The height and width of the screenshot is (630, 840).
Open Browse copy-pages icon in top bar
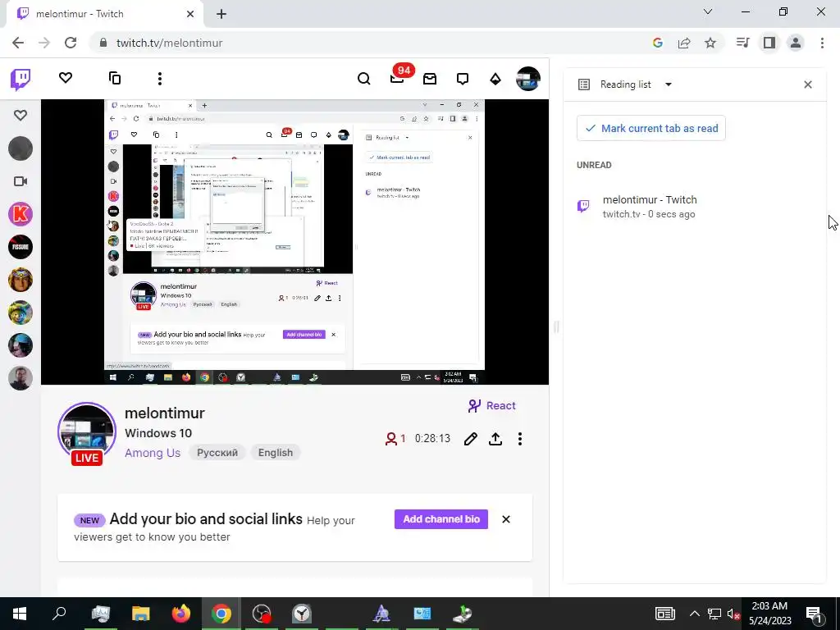(x=115, y=78)
